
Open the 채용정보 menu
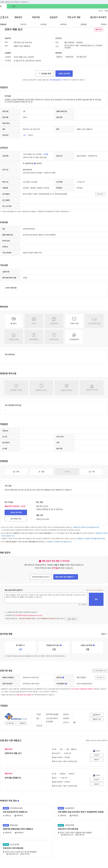click(x=18, y=17)
